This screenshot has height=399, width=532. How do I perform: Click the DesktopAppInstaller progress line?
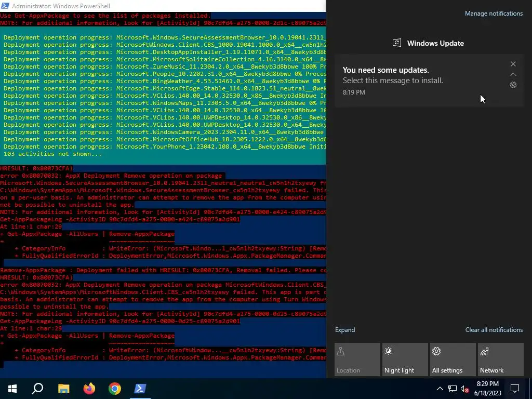(165, 52)
